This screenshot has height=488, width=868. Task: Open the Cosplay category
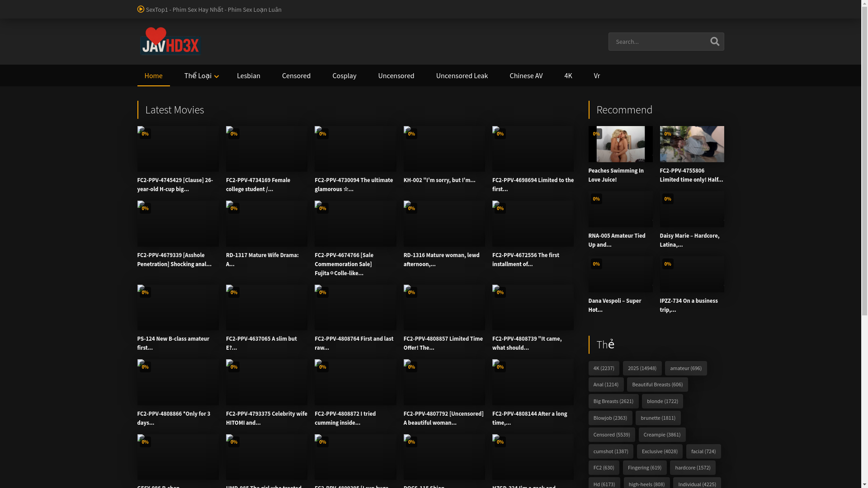click(344, 76)
